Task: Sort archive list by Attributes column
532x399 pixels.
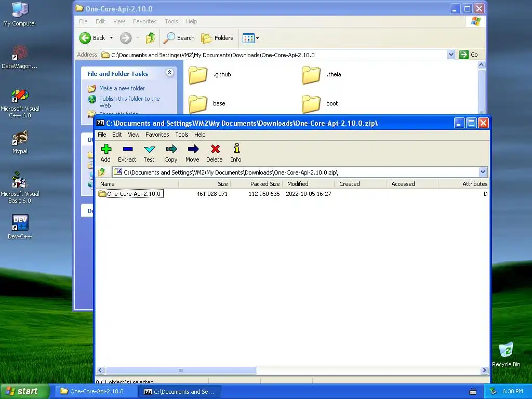Action: coord(463,184)
